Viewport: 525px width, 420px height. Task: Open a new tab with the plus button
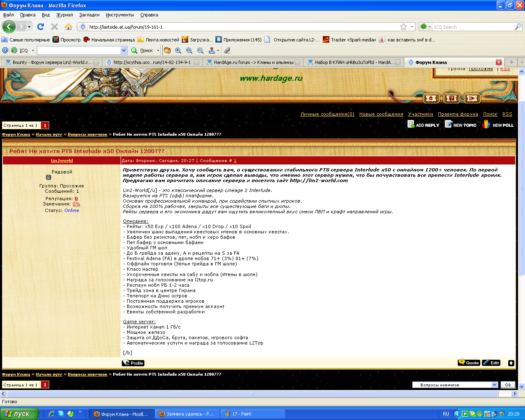tap(511, 62)
